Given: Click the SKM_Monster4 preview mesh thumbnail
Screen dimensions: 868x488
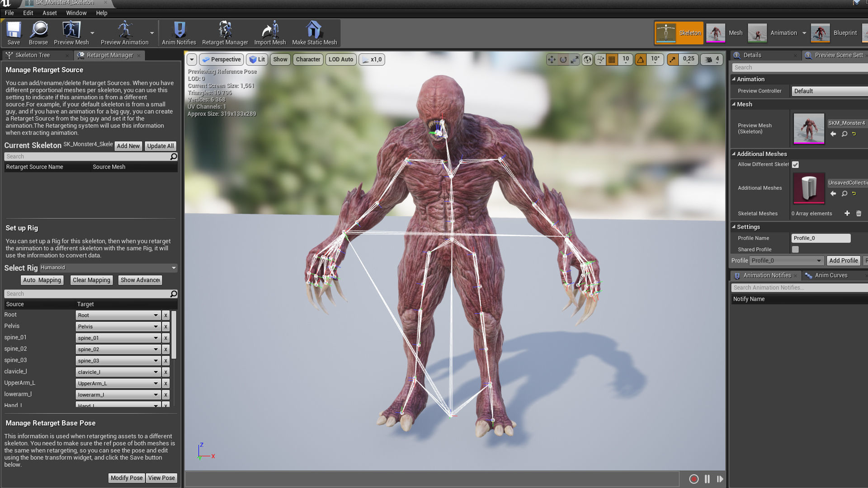Looking at the screenshot, I should (x=809, y=128).
